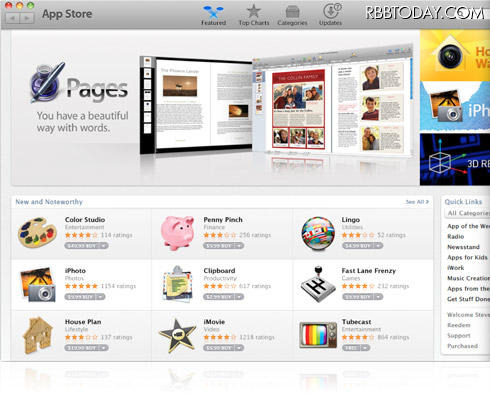Click the New and Noteworthy heading
This screenshot has width=490, height=396.
49,202
